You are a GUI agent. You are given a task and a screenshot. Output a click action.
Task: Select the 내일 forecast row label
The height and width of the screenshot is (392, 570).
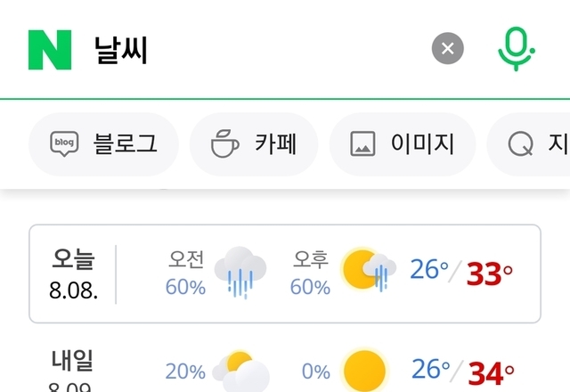(73, 369)
